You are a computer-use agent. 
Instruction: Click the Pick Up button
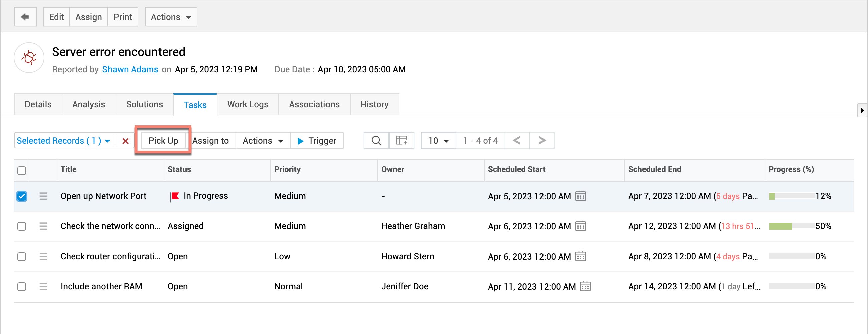point(163,140)
